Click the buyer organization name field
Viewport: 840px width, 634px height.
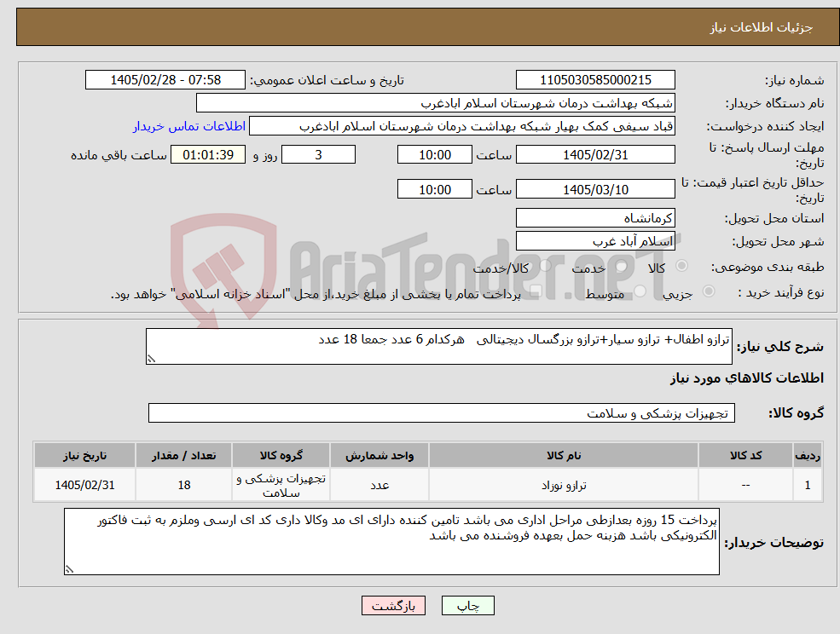click(436, 103)
